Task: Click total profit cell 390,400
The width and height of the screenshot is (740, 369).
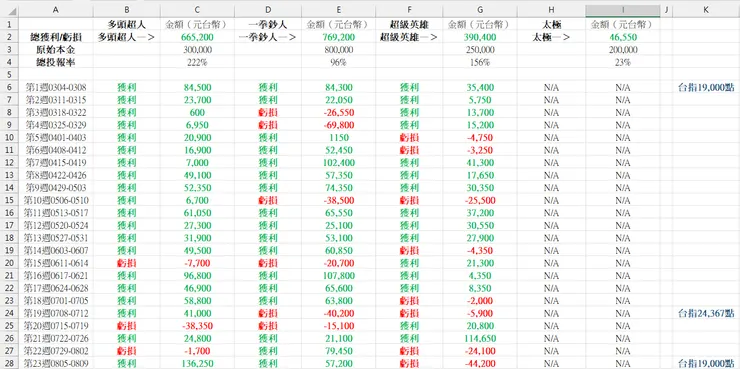Action: coord(480,38)
